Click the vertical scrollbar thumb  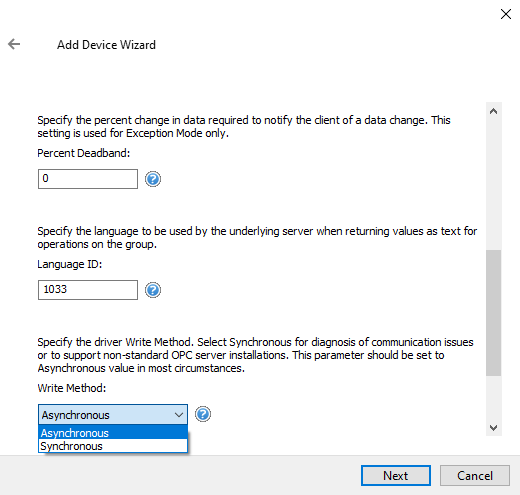coord(494,313)
